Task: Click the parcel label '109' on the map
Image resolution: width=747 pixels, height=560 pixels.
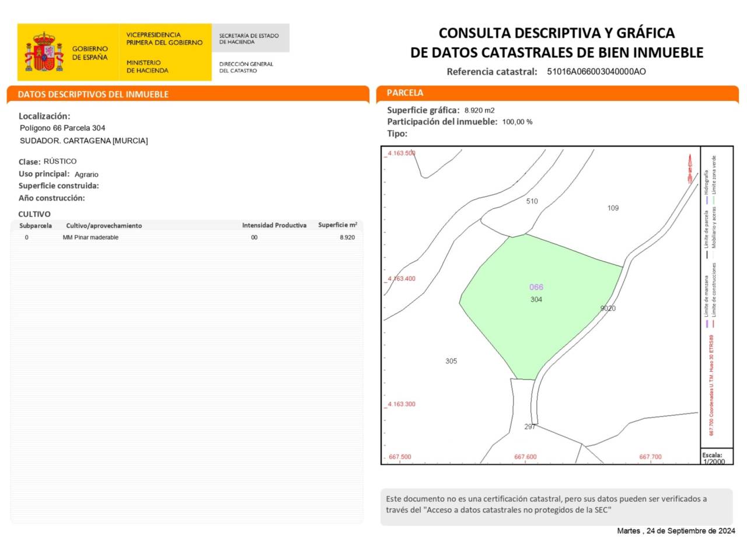Action: [613, 208]
